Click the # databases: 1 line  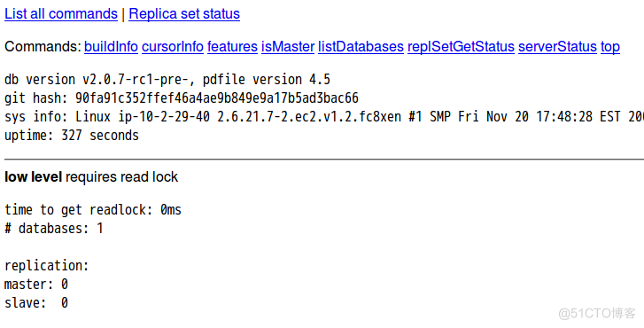pos(54,229)
